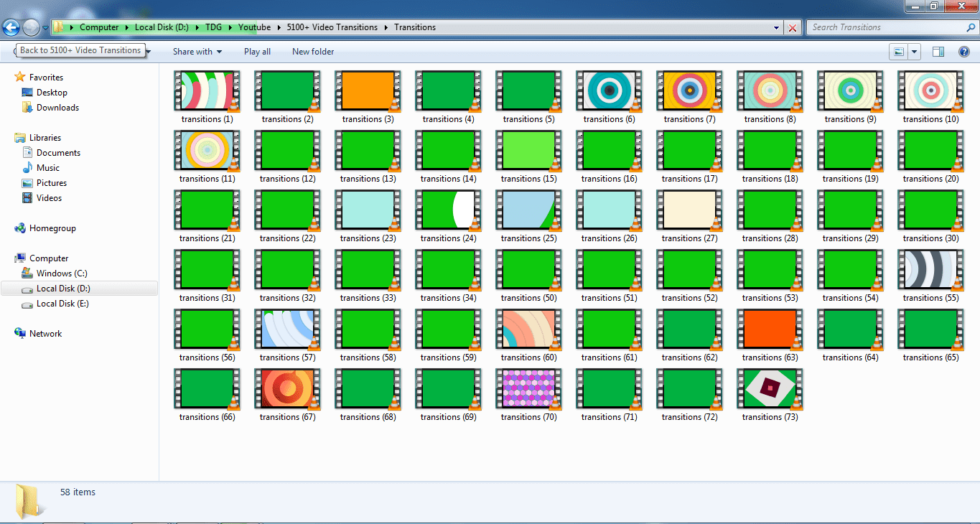The image size is (980, 524).
Task: Select Downloads in Favorites
Action: click(x=57, y=108)
